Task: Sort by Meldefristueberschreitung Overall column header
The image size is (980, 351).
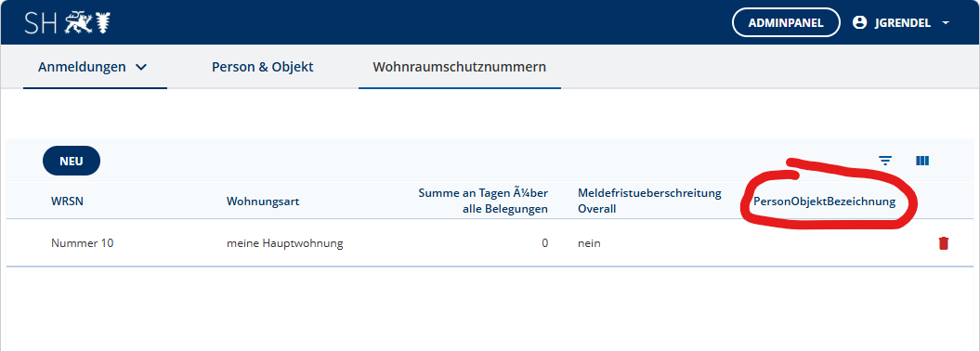Action: pyautogui.click(x=649, y=201)
